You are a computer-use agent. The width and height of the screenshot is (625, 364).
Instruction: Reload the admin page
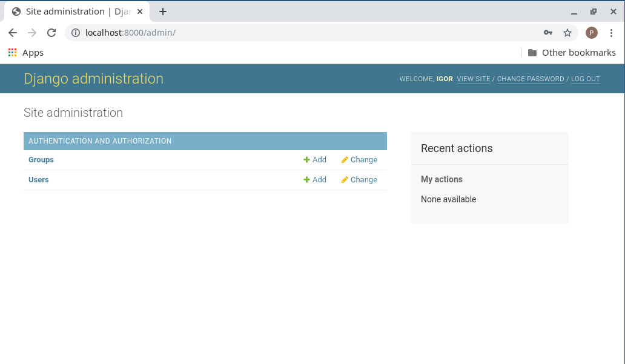coord(51,33)
